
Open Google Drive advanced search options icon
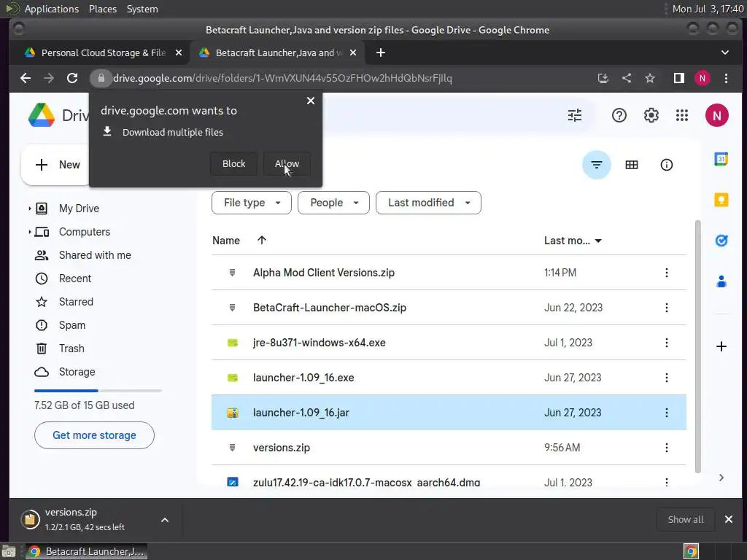(x=575, y=115)
